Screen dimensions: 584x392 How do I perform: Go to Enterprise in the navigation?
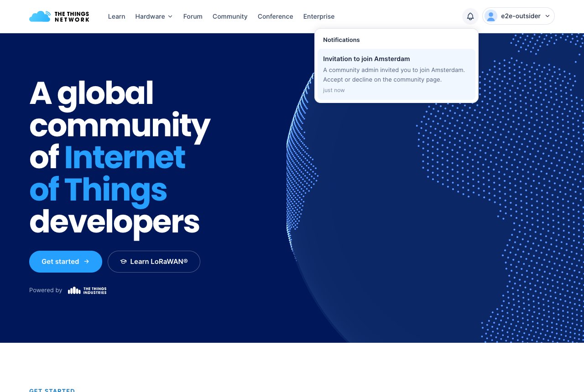pos(319,16)
